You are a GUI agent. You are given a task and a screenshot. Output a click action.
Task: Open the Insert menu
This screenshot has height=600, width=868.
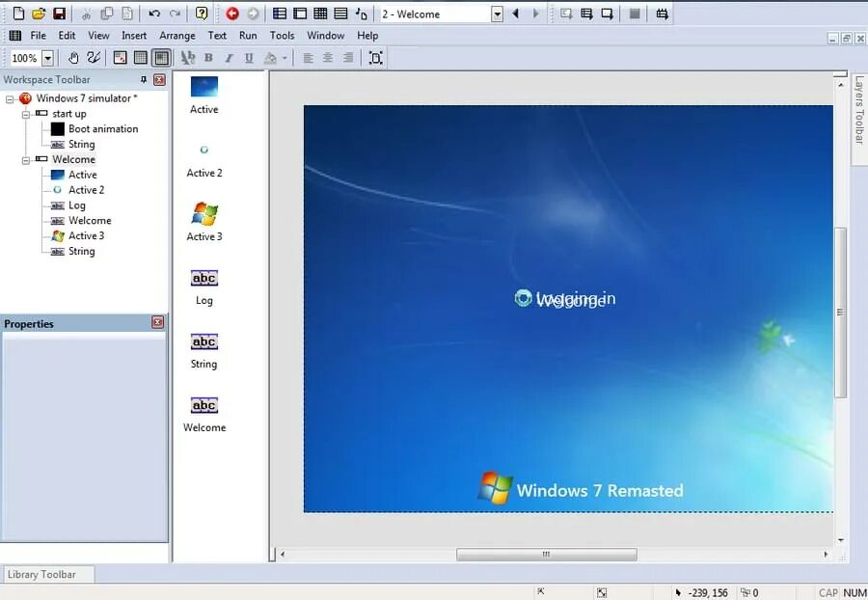[134, 36]
